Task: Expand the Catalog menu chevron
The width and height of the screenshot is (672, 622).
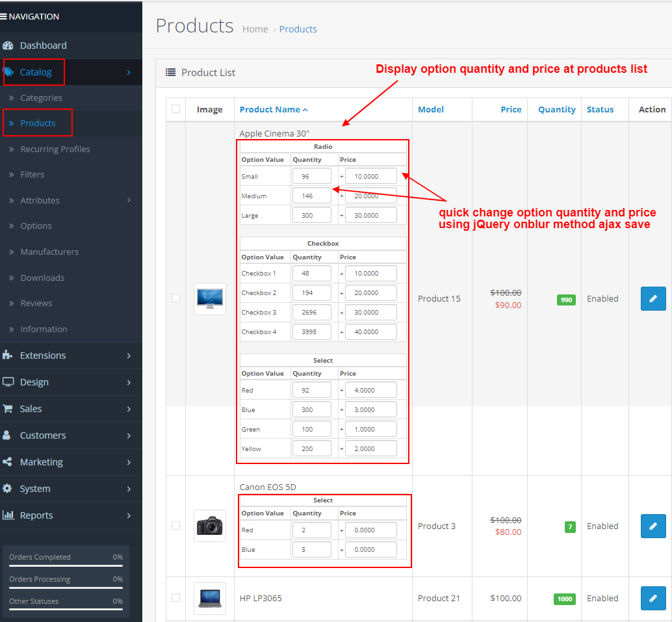Action: (129, 72)
